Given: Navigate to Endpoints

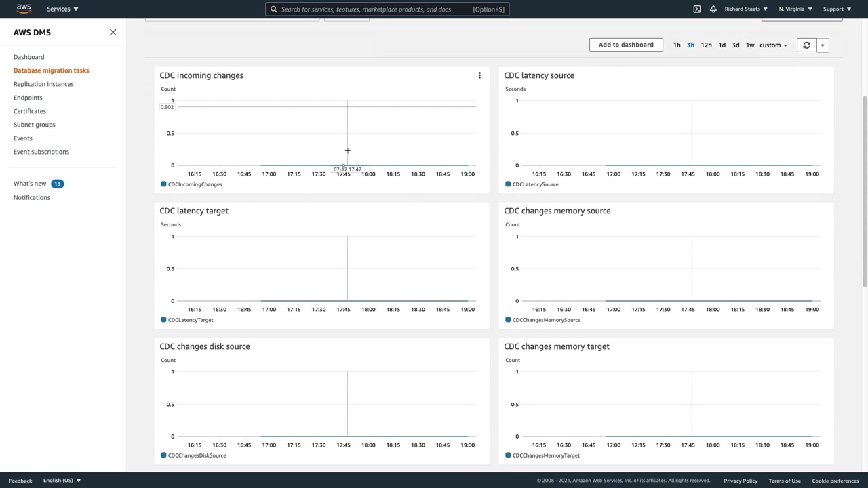Looking at the screenshot, I should point(28,98).
